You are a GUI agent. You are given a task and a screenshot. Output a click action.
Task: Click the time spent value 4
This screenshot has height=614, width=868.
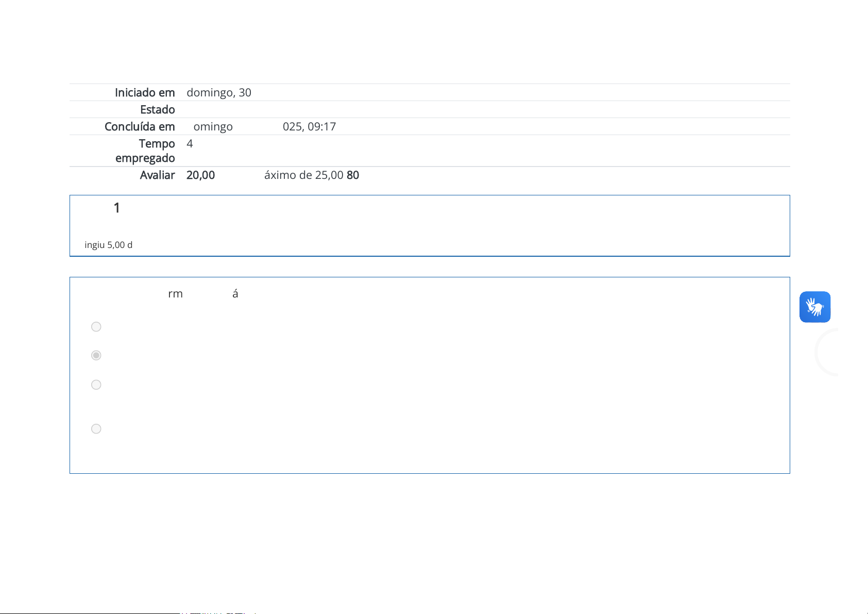(190, 144)
